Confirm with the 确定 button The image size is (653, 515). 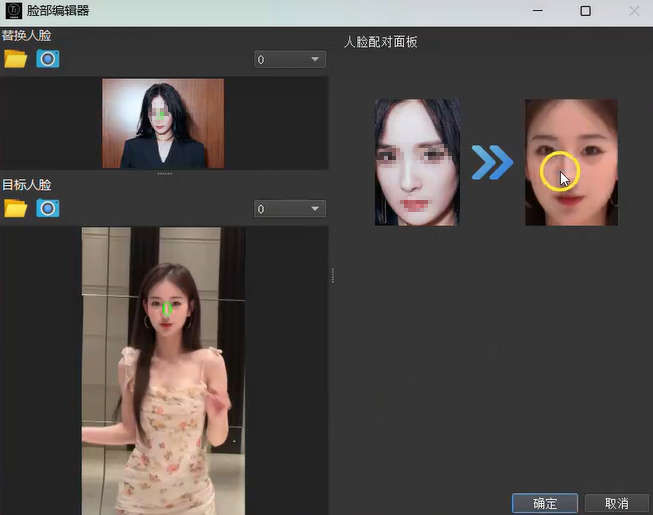click(545, 503)
